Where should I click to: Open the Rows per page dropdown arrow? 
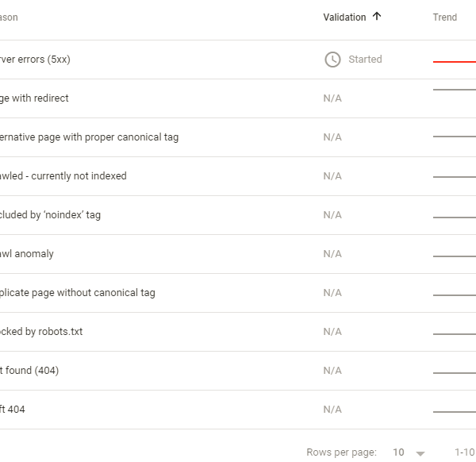(420, 453)
